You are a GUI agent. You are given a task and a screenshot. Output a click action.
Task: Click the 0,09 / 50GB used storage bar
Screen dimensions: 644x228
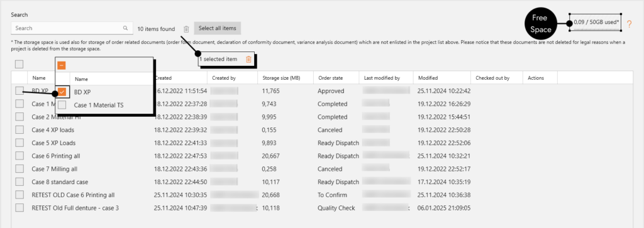(x=596, y=23)
